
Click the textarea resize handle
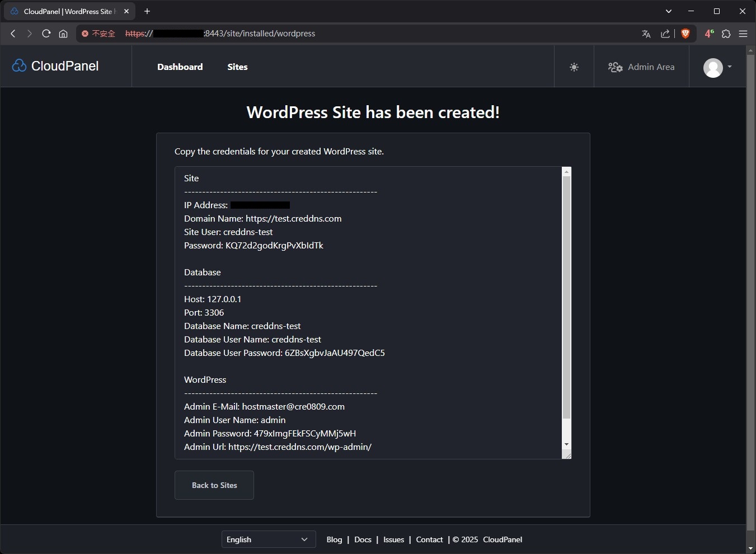click(567, 455)
